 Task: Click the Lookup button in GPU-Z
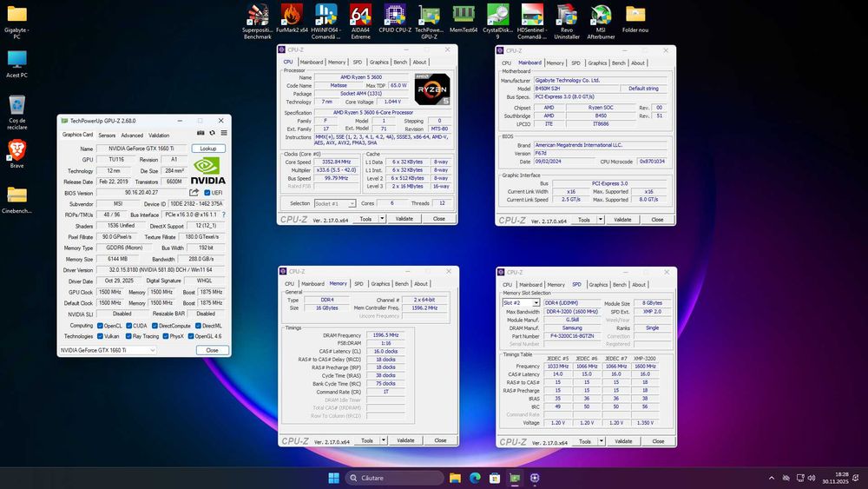click(208, 149)
